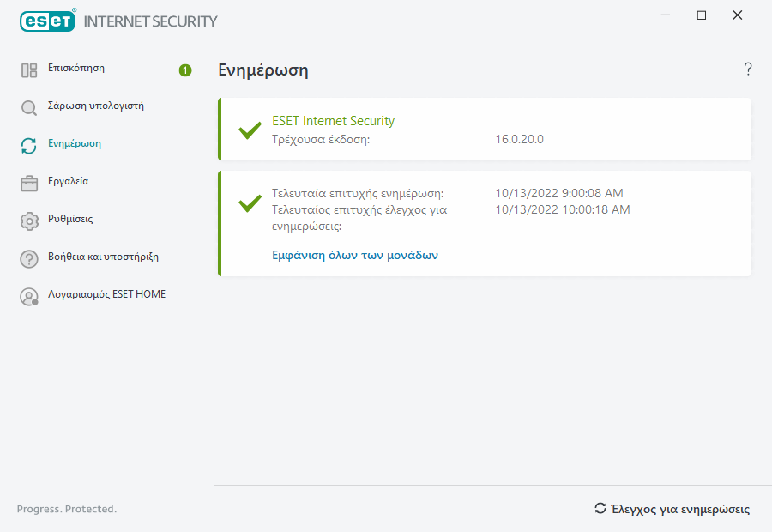
Task: Click the Εργαλεία briefcase icon
Action: pyautogui.click(x=29, y=183)
